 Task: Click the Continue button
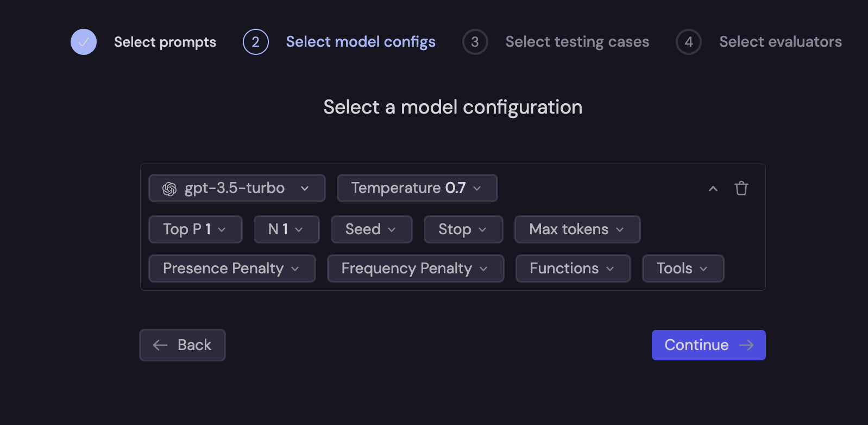pyautogui.click(x=708, y=345)
